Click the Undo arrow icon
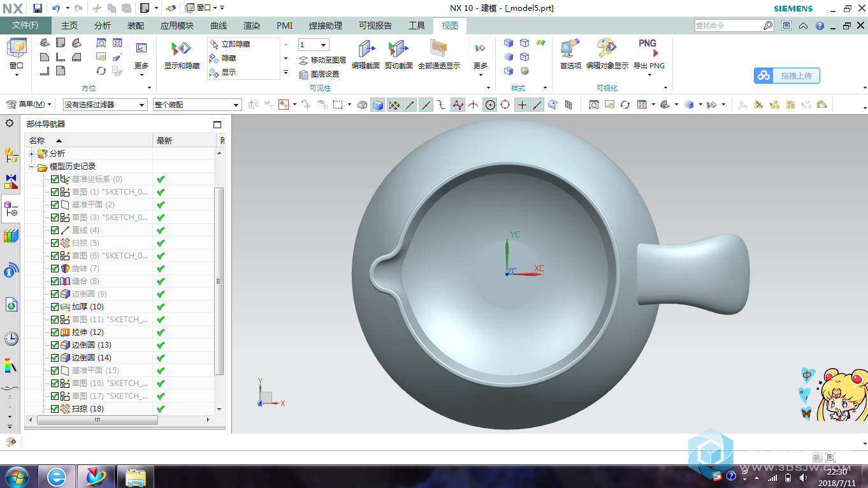The image size is (868, 488). coord(56,8)
